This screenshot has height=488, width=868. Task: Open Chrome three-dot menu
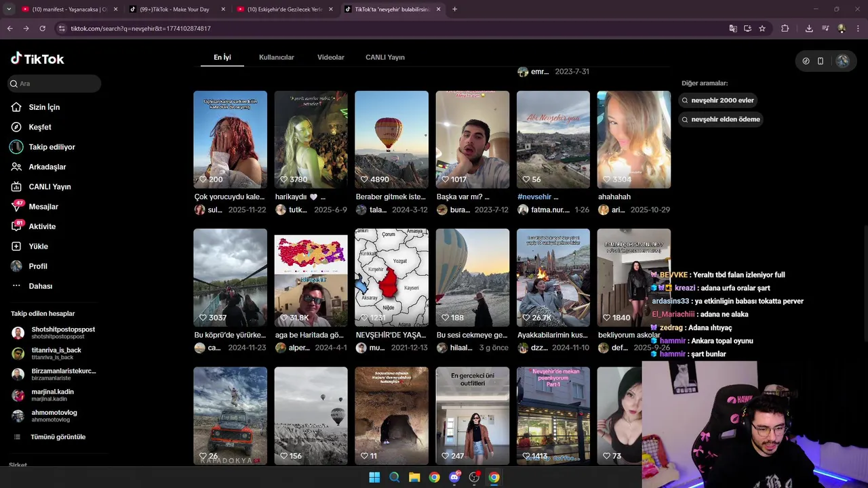point(858,28)
